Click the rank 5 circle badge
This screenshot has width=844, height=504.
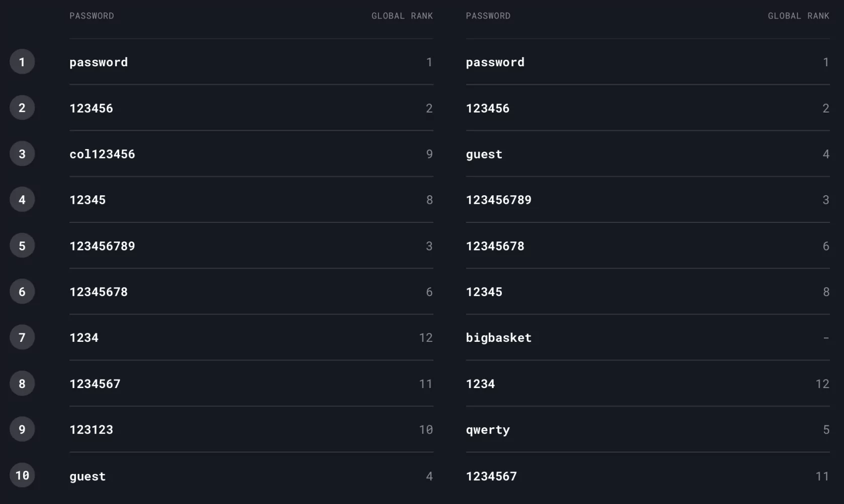22,245
